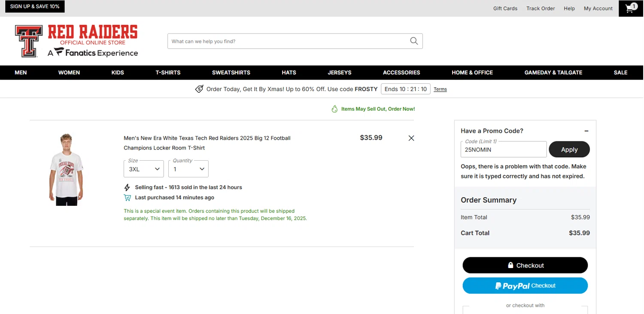The width and height of the screenshot is (644, 314).
Task: Click the green cart last purchased icon
Action: 127,198
